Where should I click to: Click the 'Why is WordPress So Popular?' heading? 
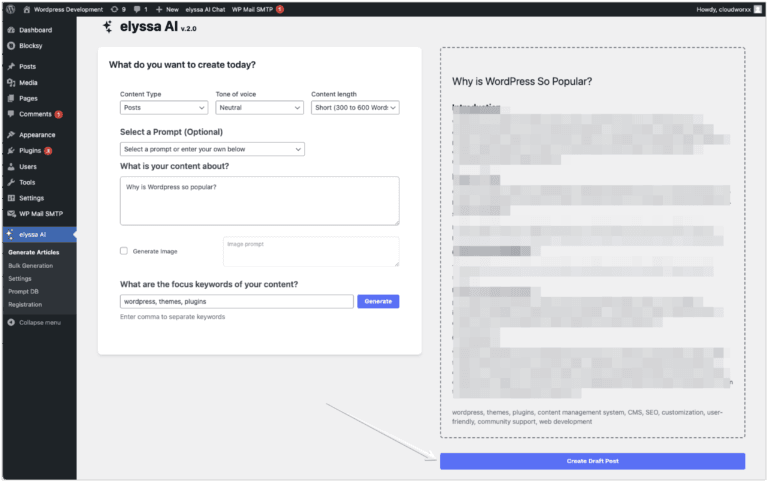coord(522,81)
